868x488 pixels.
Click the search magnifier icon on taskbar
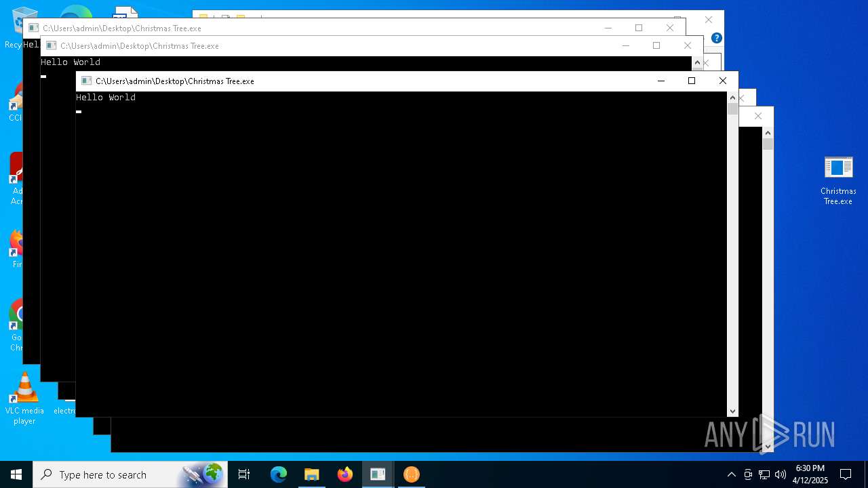point(46,474)
